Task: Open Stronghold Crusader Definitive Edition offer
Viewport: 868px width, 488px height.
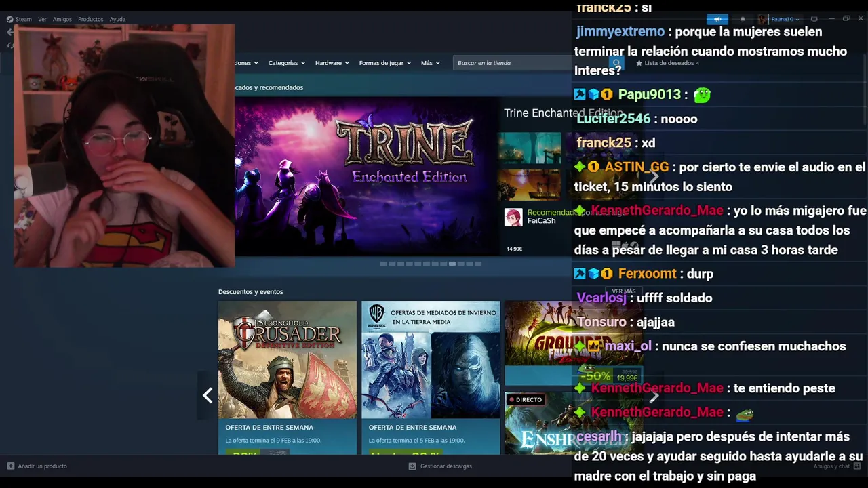Action: click(x=288, y=378)
